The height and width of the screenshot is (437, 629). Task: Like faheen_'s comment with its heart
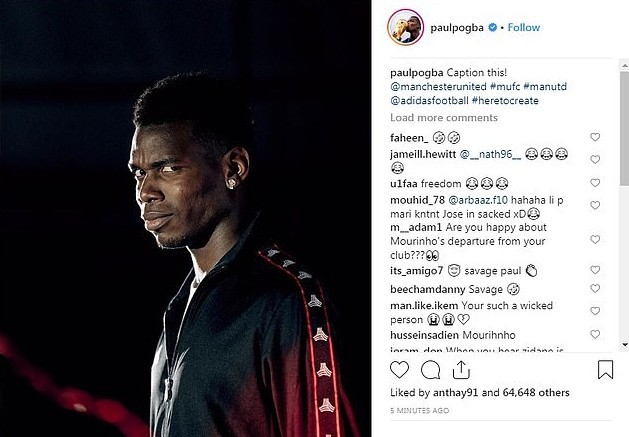point(595,137)
